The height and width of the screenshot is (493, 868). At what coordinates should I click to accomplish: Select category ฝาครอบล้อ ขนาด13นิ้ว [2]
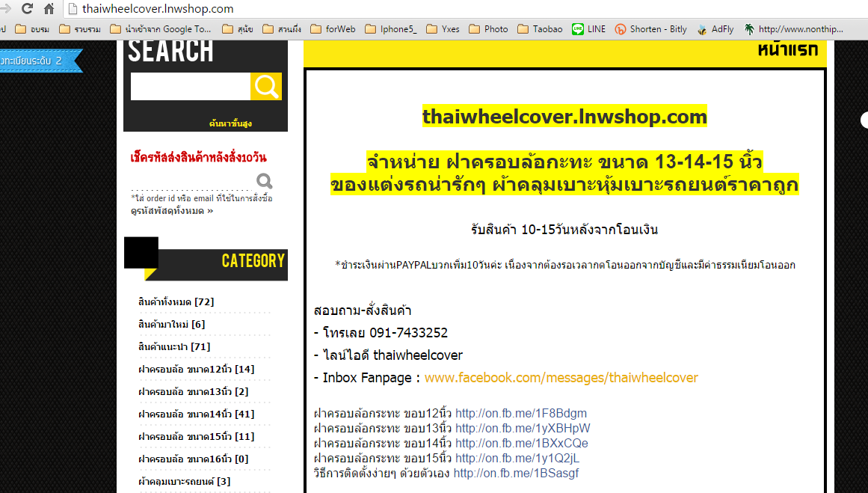193,391
